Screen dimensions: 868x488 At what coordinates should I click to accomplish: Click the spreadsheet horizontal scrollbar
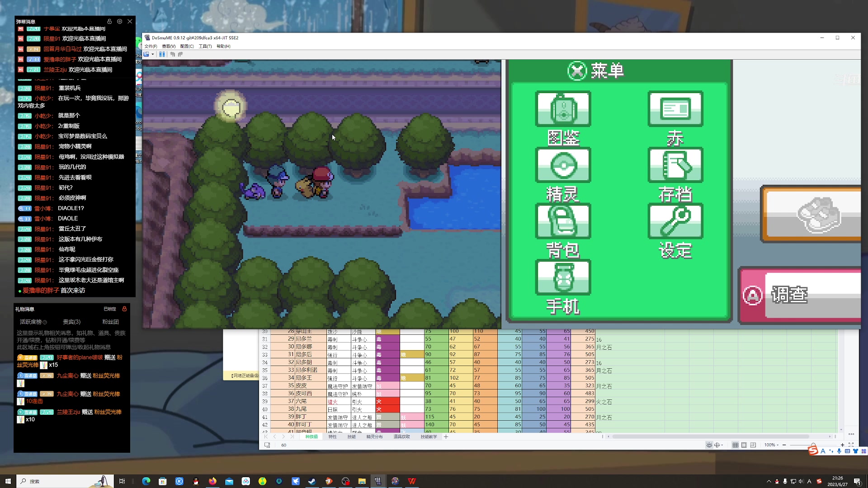(x=711, y=436)
